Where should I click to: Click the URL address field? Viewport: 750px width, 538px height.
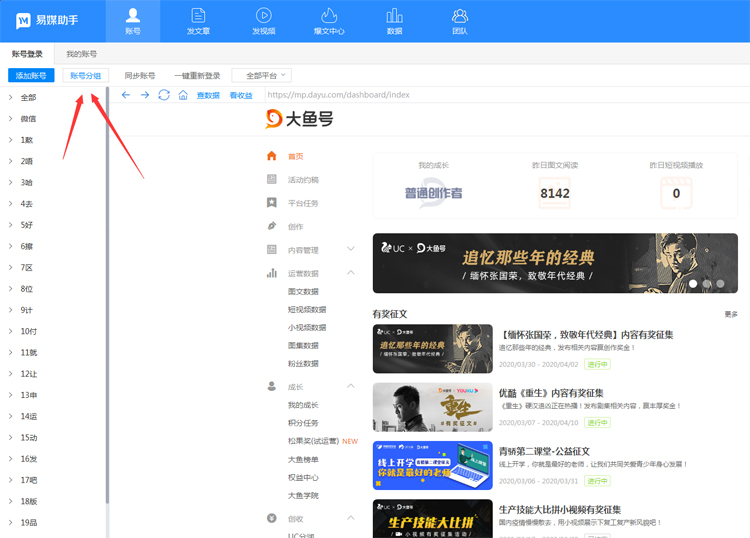click(507, 95)
